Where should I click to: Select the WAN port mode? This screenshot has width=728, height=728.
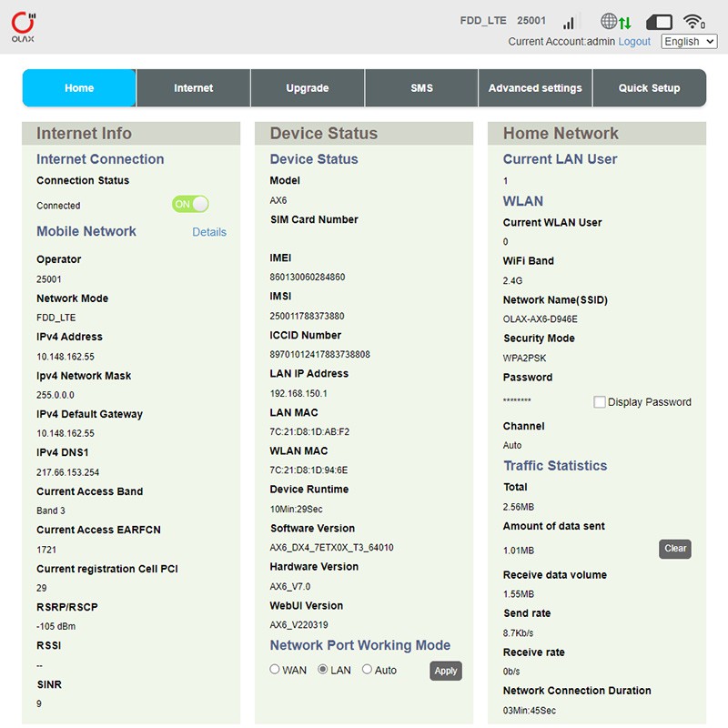(276, 670)
